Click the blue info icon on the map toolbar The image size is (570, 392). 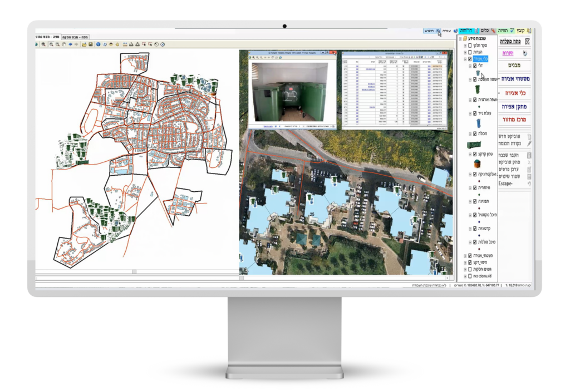pos(98,44)
